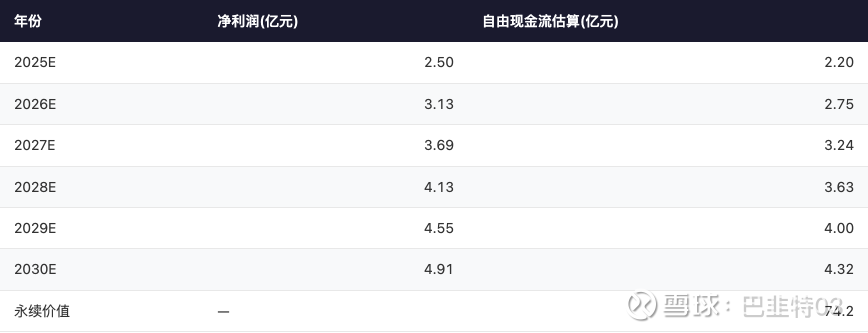Select the 2025E year cell
Image resolution: width=868 pixels, height=333 pixels.
click(35, 62)
